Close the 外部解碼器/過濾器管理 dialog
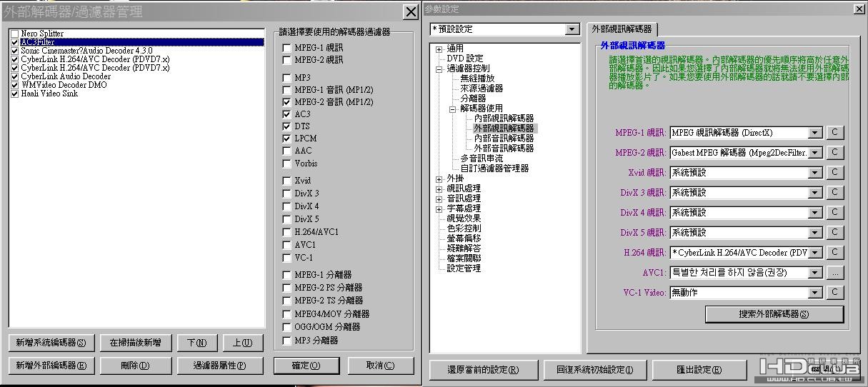The width and height of the screenshot is (868, 387). pos(410,11)
